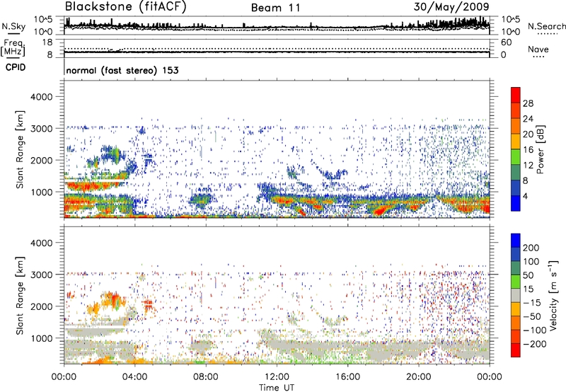Click the right '10^0' noise axis tick
Image resolution: width=566 pixels, height=392 pixels.
point(511,32)
